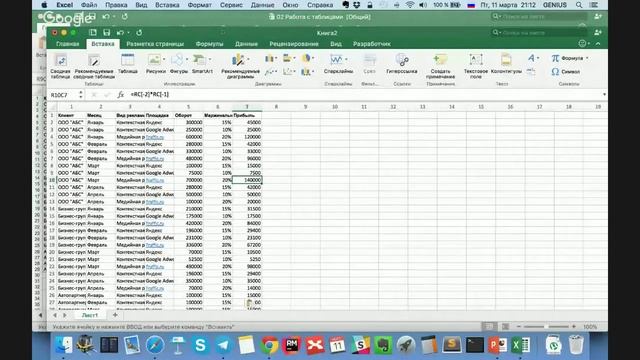Expand the formula bar
This screenshot has width=640, height=360.
tap(604, 95)
